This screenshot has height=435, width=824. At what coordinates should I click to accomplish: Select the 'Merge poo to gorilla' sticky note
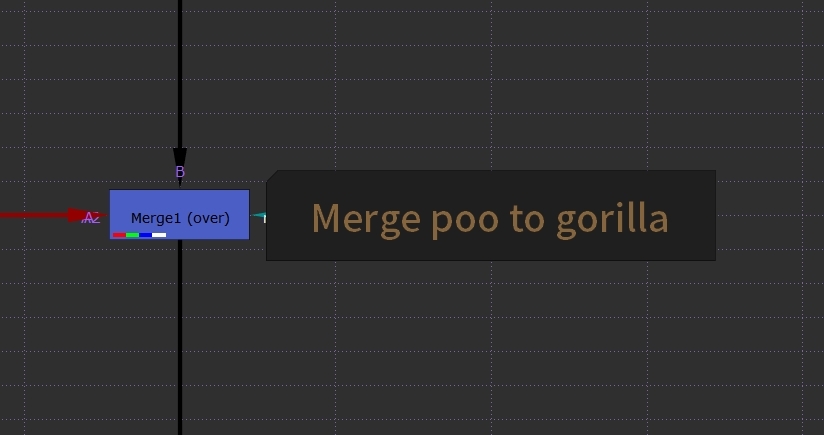tap(491, 215)
